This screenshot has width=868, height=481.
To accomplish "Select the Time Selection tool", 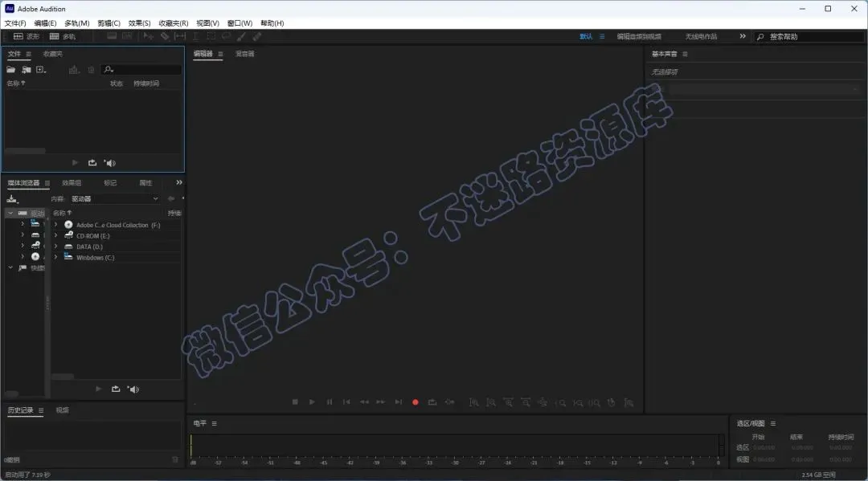I will (x=195, y=36).
